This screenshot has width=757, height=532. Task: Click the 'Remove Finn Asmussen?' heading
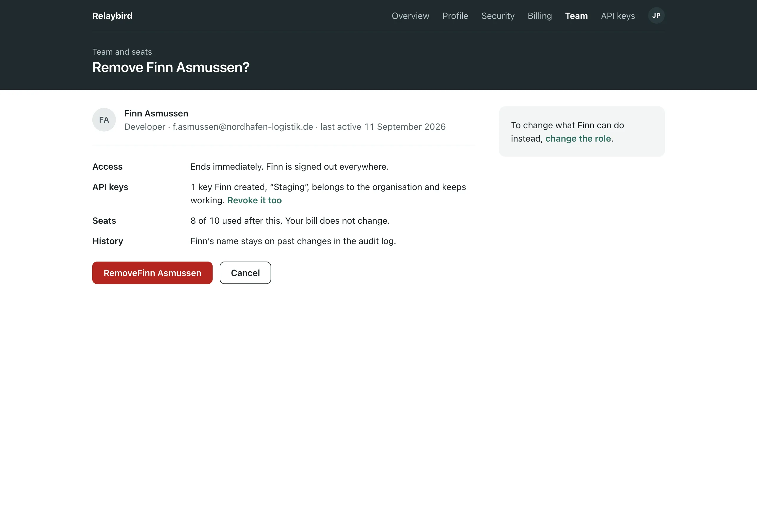171,67
